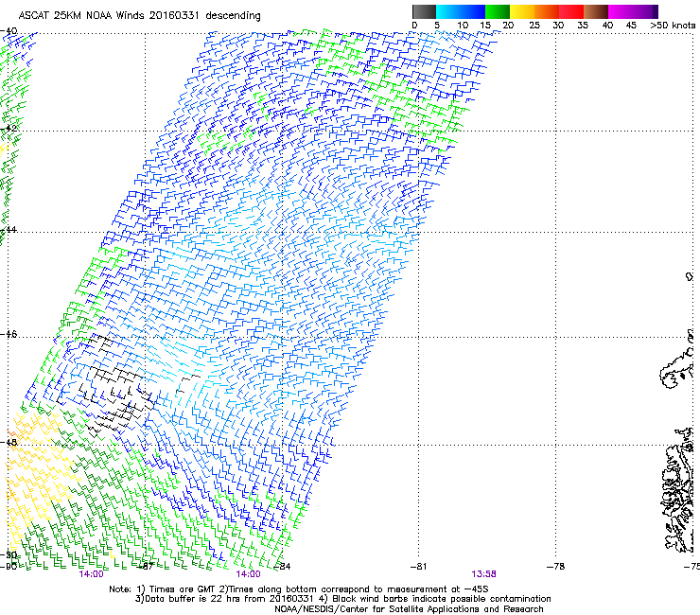Click the green 15-20 knots color swatch
Image resolution: width=700 pixels, height=615 pixels.
498,11
